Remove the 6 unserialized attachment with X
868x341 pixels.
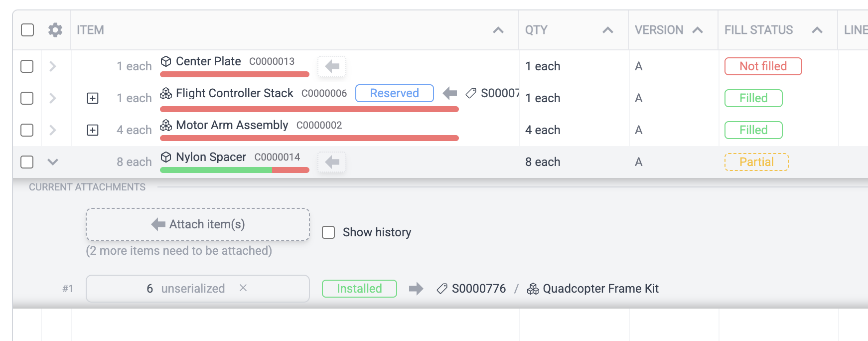tap(243, 288)
